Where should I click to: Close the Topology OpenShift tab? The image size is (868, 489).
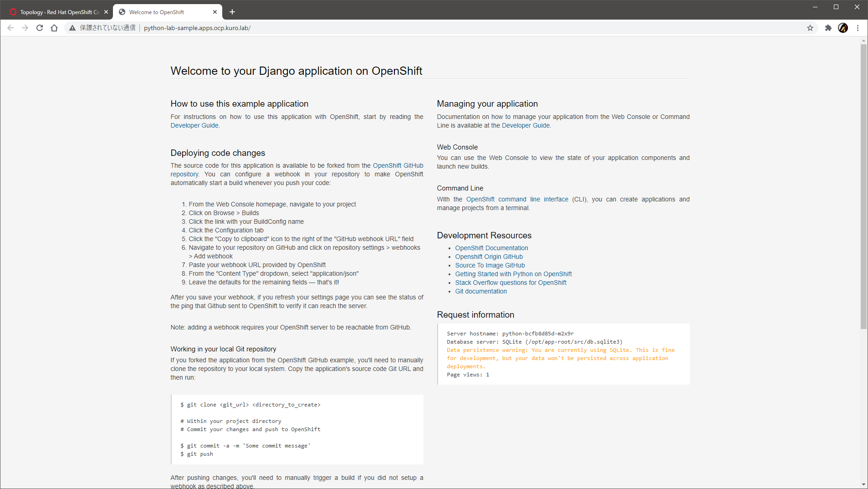pyautogui.click(x=106, y=12)
